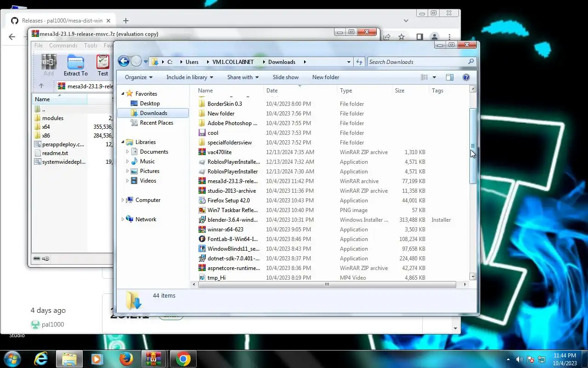Select the WindowBlinds11 setup icon
The height and width of the screenshot is (368, 588).
click(x=202, y=249)
